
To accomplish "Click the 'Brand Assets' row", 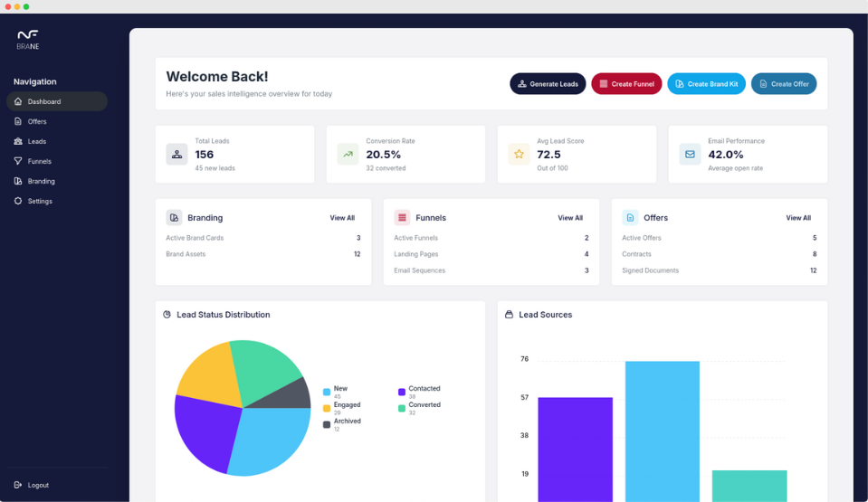I will pos(263,254).
